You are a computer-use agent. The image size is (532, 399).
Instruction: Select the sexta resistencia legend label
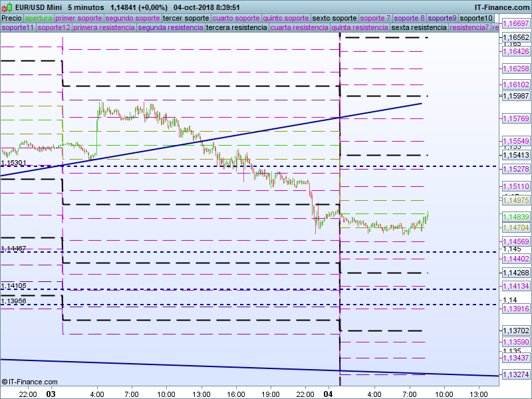pyautogui.click(x=419, y=27)
